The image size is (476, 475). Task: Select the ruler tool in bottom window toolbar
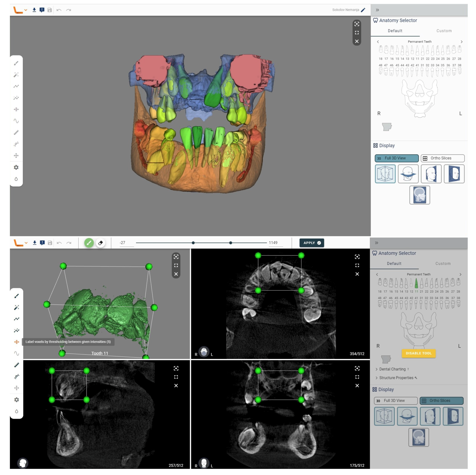click(x=16, y=365)
